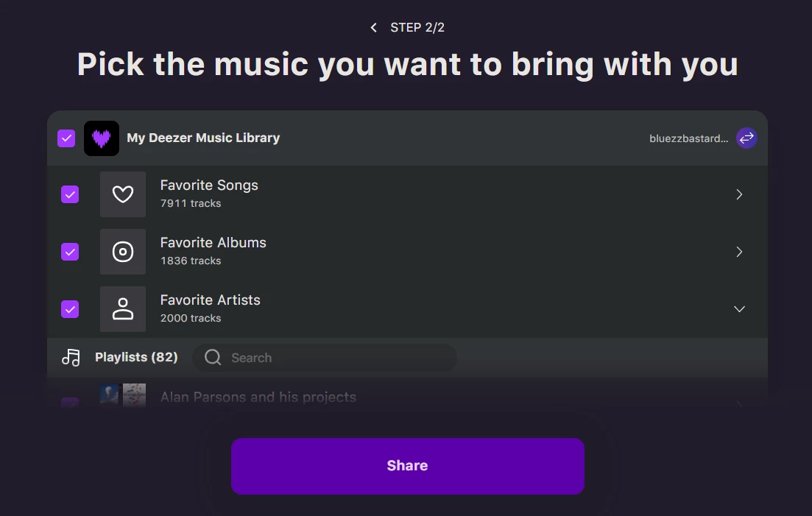Expand the Favorite Albums chevron
The image size is (812, 516).
(x=740, y=252)
